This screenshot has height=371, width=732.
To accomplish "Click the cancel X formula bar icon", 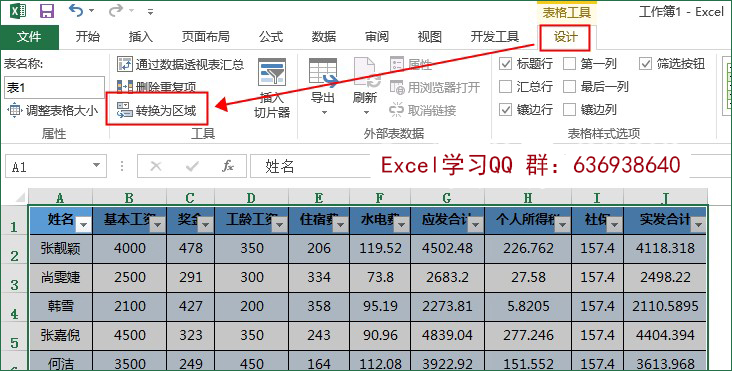I will click(156, 166).
